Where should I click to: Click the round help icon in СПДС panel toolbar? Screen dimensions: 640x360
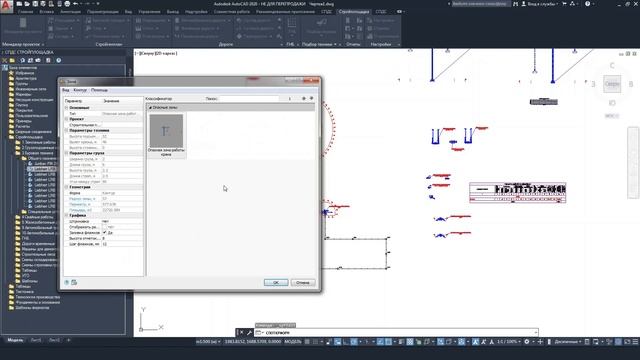pos(58,60)
